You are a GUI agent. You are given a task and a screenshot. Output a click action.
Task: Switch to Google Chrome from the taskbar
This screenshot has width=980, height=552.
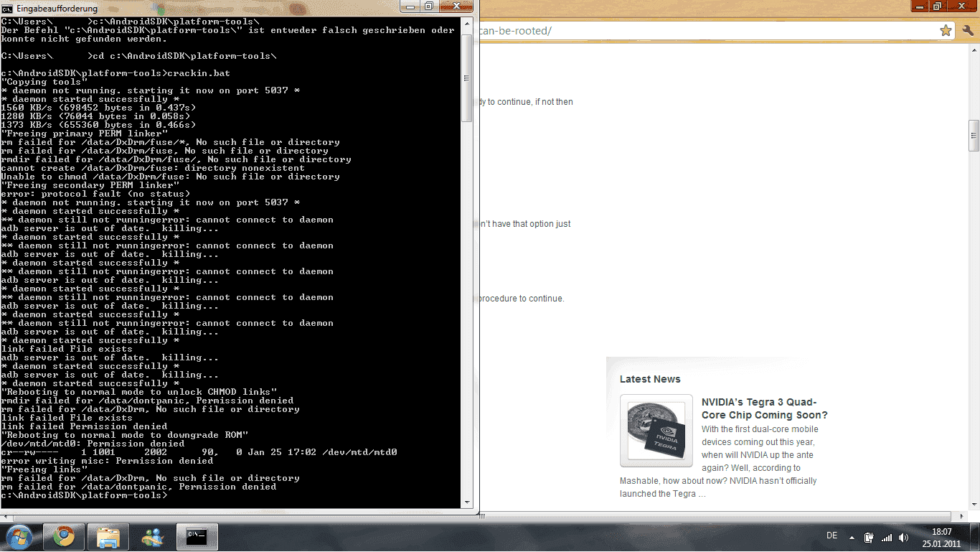point(64,537)
